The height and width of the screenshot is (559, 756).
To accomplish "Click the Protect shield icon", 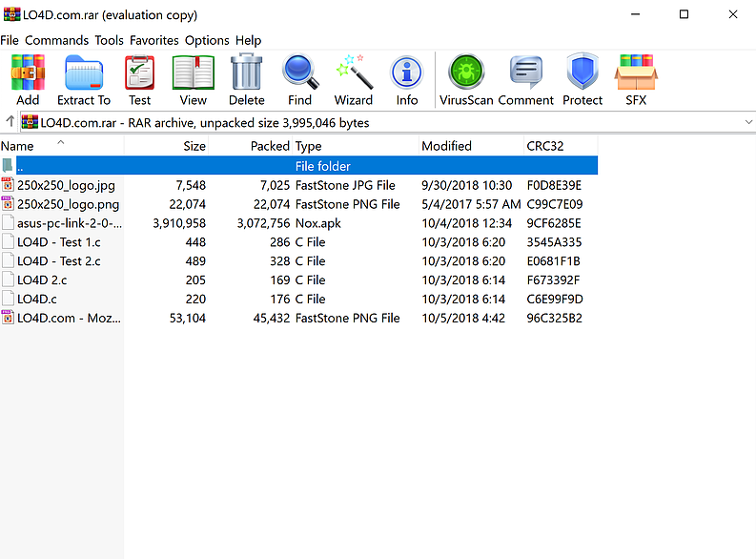I will pyautogui.click(x=582, y=72).
